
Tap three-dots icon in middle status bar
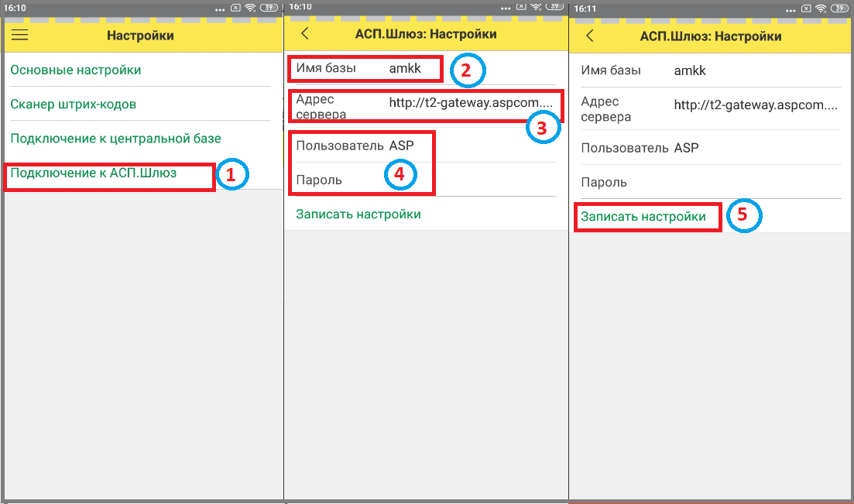coord(505,9)
